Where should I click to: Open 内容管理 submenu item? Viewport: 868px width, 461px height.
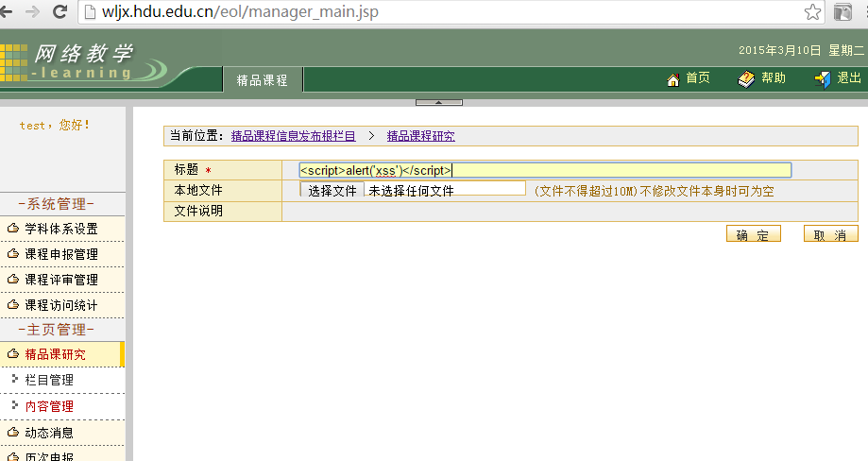pos(49,406)
